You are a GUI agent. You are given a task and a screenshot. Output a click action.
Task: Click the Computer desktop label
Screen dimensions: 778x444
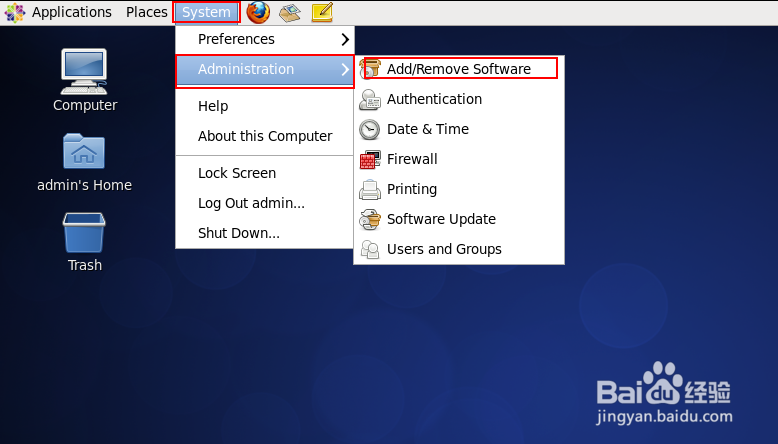pos(85,105)
